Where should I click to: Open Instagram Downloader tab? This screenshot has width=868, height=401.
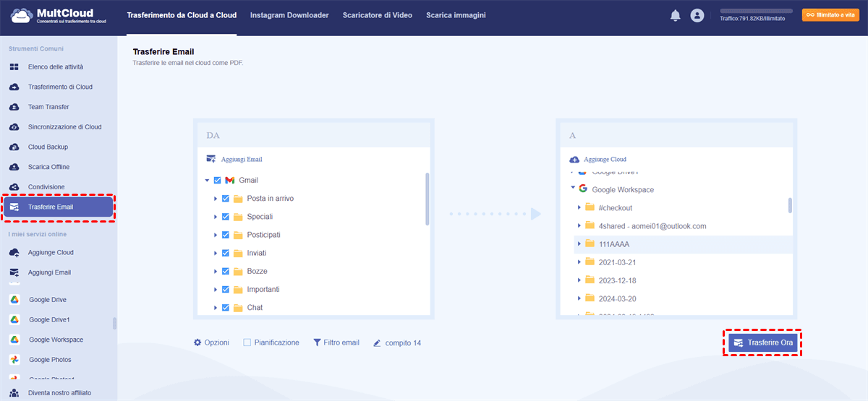click(x=289, y=15)
